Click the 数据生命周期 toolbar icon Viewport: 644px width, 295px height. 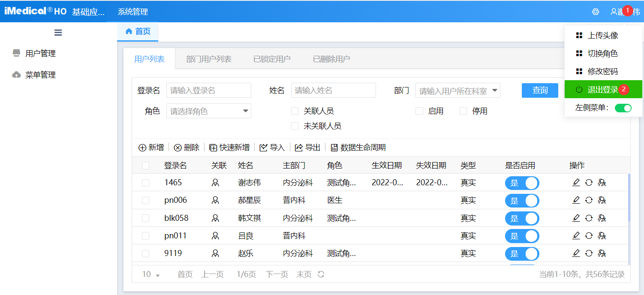tap(334, 148)
